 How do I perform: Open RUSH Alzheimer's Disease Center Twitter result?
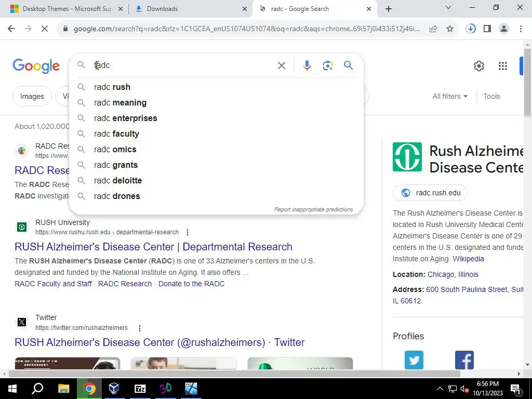click(159, 342)
